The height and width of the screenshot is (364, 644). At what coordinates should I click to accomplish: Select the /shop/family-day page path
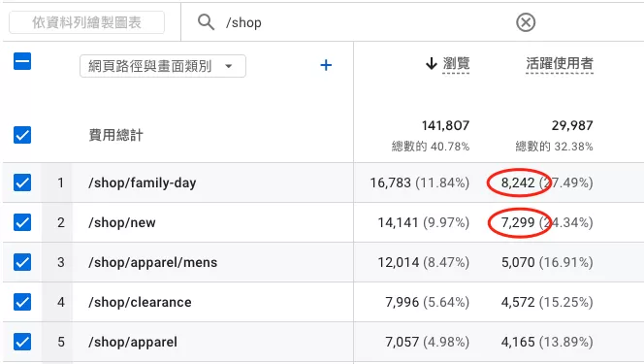pyautogui.click(x=143, y=182)
